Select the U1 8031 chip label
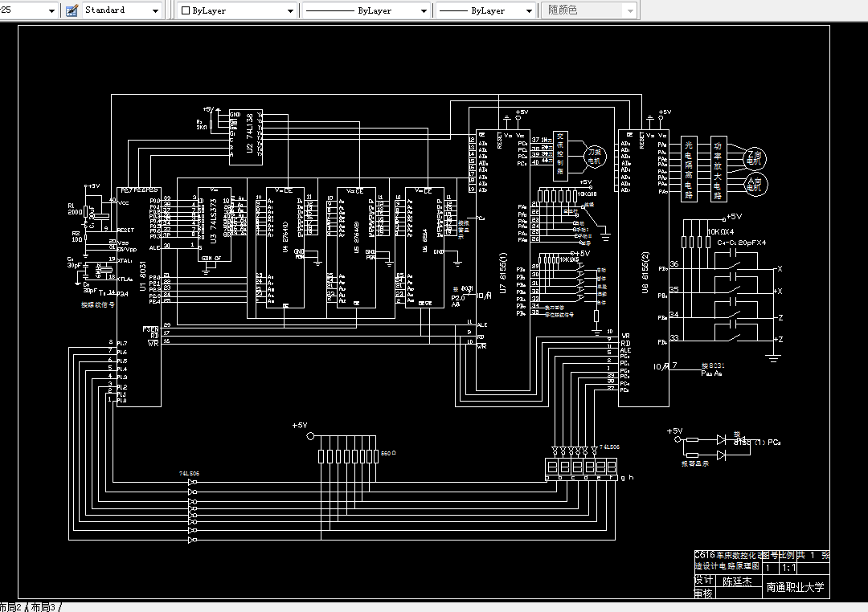The height and width of the screenshot is (612, 868). coord(142,276)
